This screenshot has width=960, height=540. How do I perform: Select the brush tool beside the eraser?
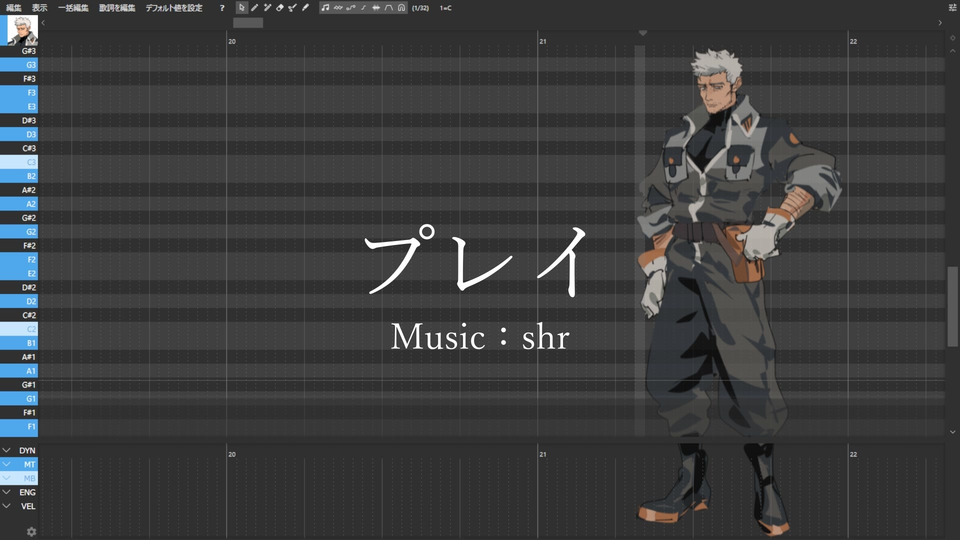tap(293, 8)
